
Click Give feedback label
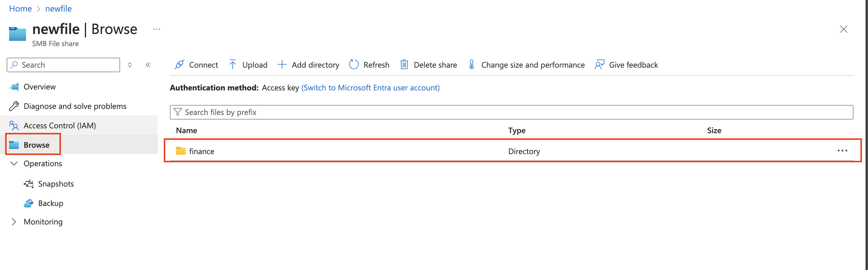[634, 65]
